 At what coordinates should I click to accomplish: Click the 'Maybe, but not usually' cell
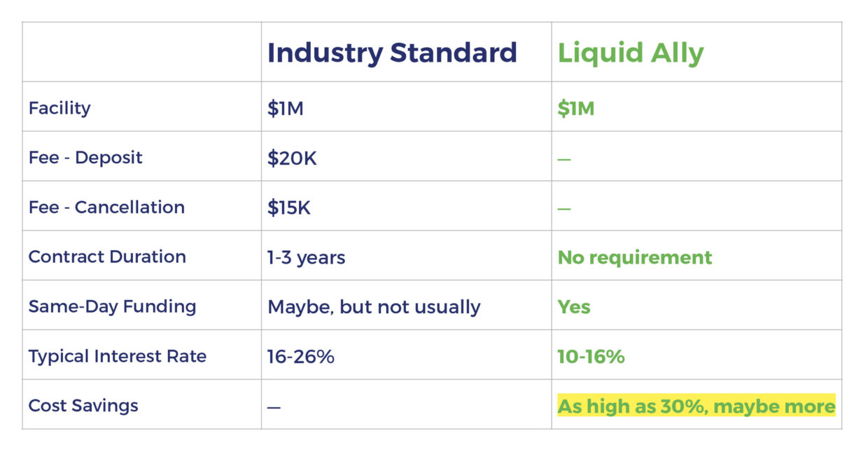(x=374, y=307)
